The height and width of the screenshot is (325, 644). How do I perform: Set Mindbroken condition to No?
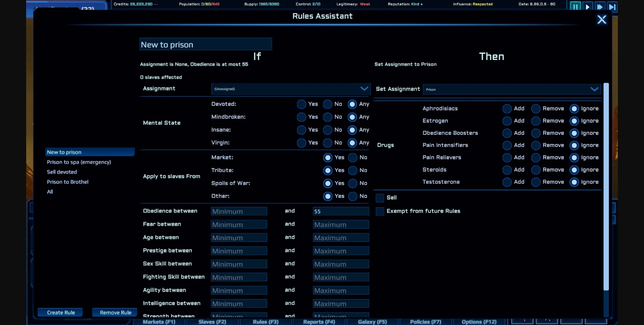click(x=328, y=117)
